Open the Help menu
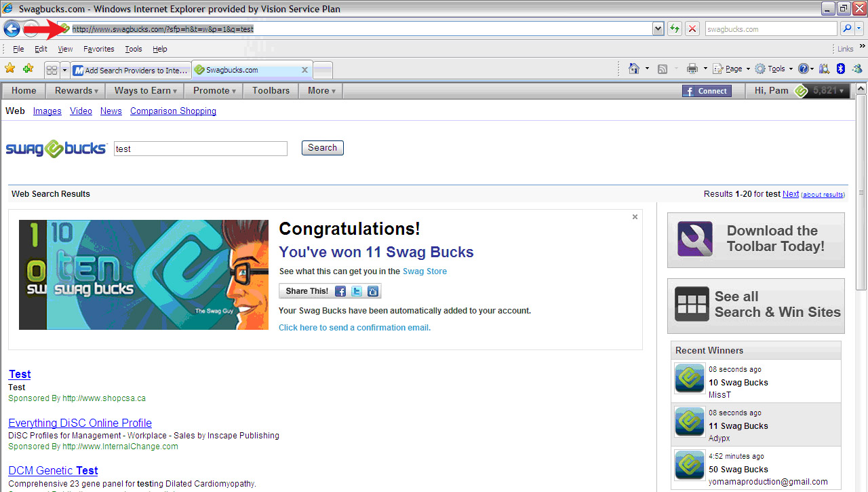 (159, 49)
